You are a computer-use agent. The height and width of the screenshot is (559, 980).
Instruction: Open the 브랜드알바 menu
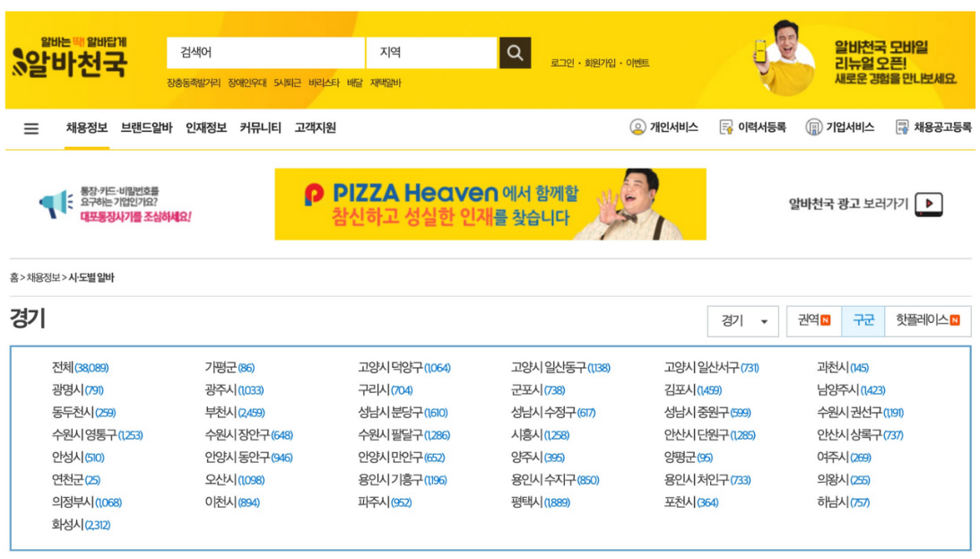point(146,127)
